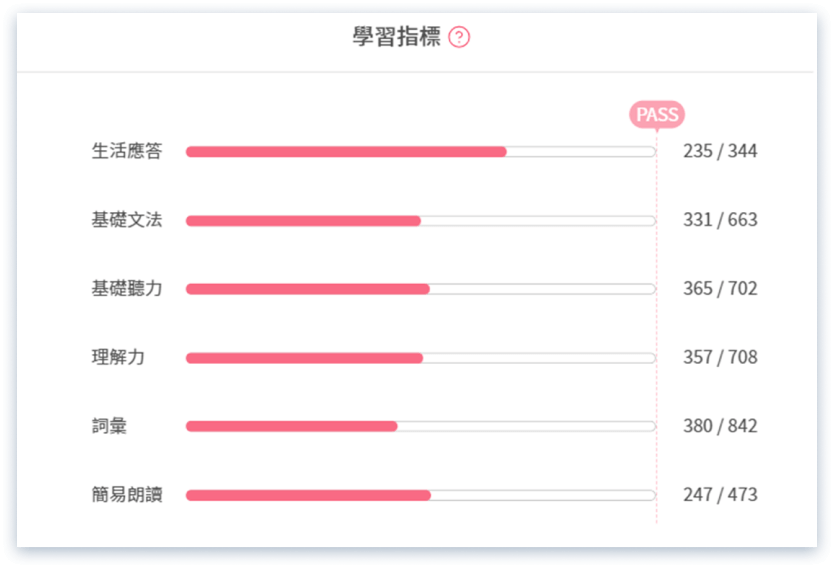This screenshot has width=834, height=569.
Task: Click the 生活應答 progress bar
Action: pyautogui.click(x=420, y=152)
